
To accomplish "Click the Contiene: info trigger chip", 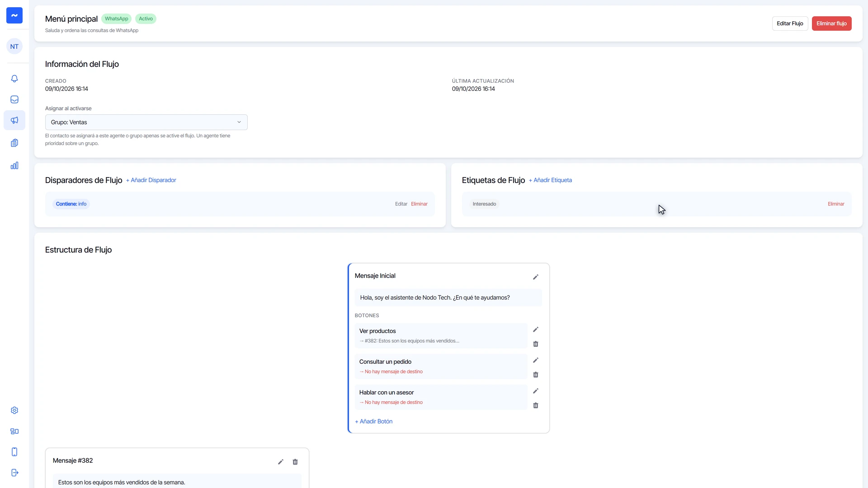I will click(71, 204).
